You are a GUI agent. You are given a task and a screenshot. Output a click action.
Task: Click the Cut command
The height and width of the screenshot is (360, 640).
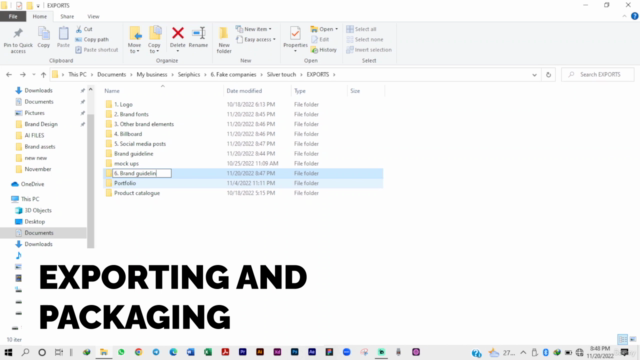pos(84,29)
